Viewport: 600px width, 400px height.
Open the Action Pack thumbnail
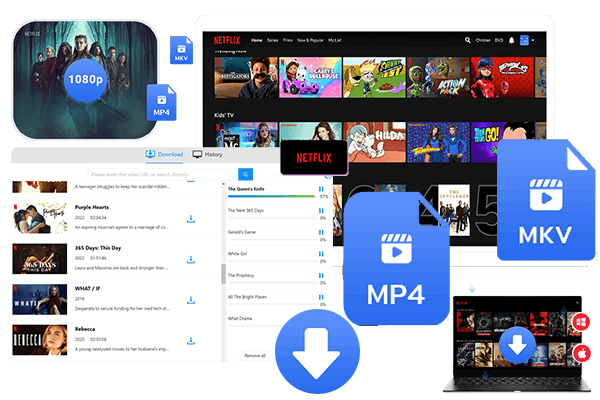(438, 77)
